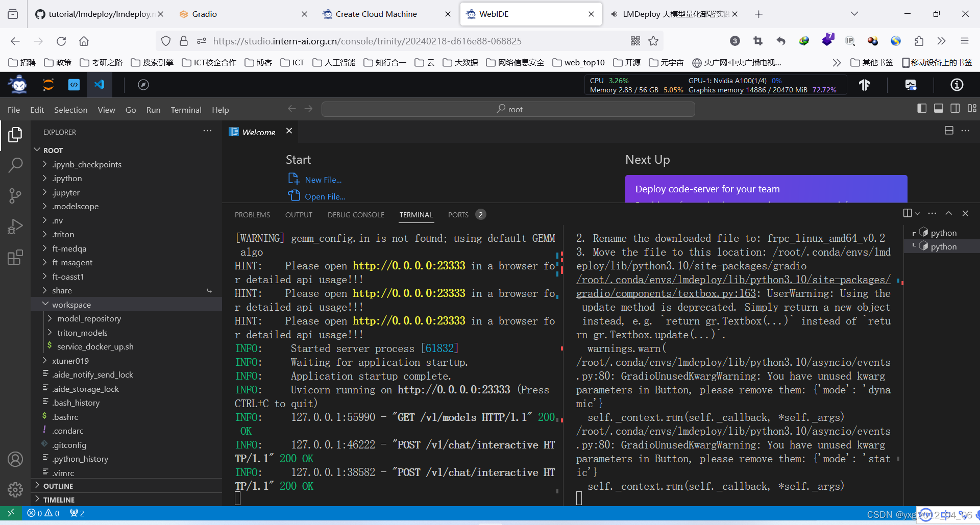
Task: Expand the OUTLINE section
Action: tap(58, 486)
